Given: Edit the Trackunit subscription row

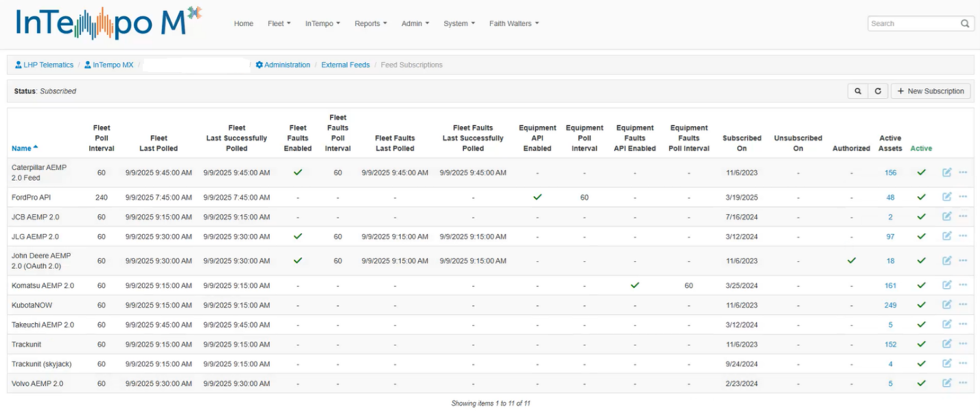Looking at the screenshot, I should coord(947,344).
